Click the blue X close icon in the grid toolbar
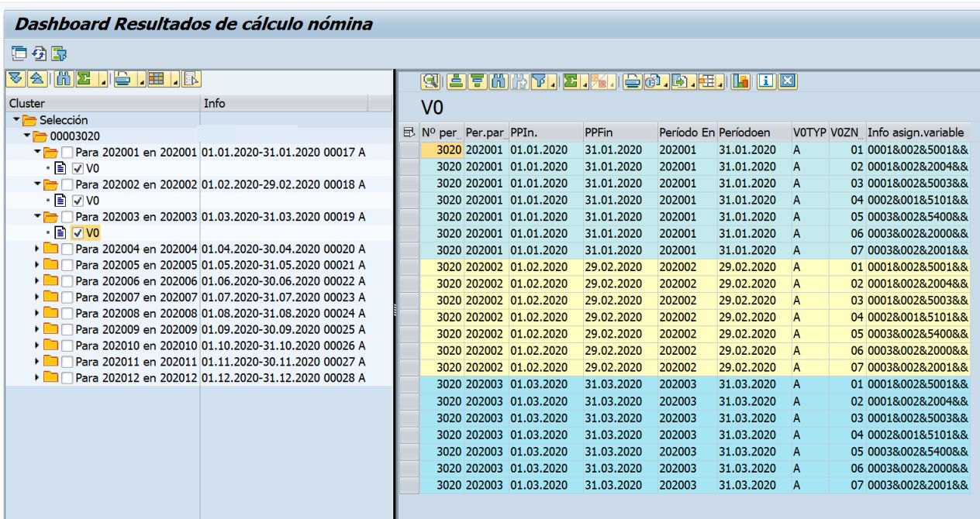Screen dimensions: 980x519 [x=788, y=81]
